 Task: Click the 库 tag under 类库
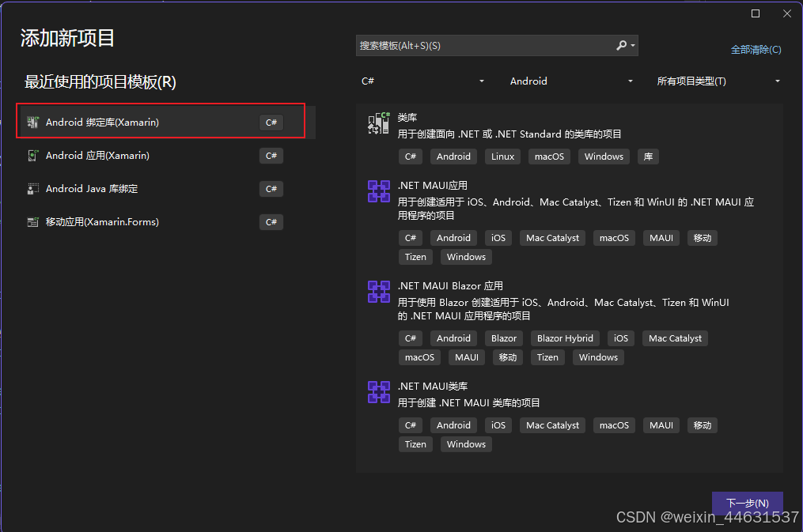tap(648, 157)
